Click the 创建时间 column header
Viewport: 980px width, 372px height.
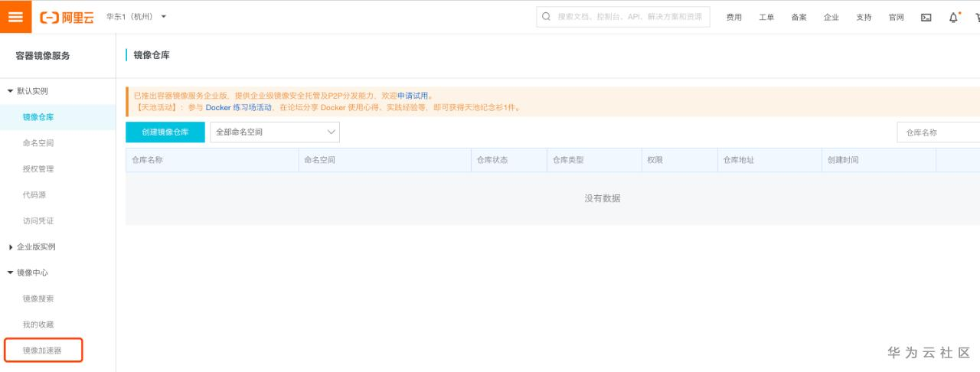click(x=843, y=160)
